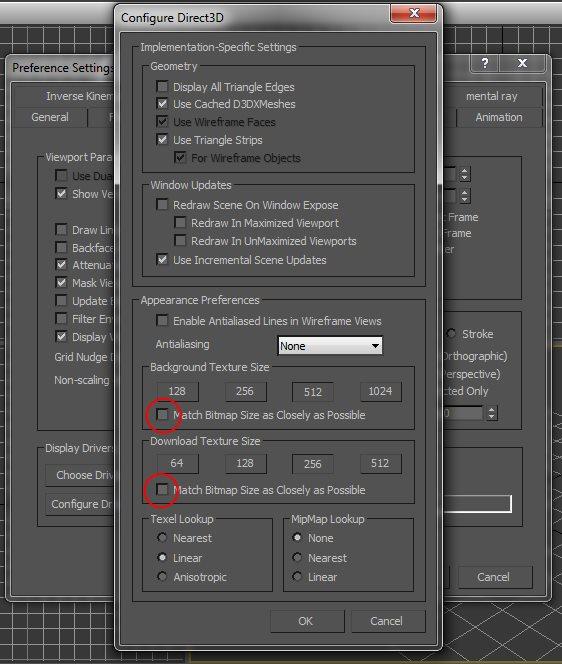Toggle Display checkbox in Viewport Parameters
The height and width of the screenshot is (664, 562).
coord(61,337)
